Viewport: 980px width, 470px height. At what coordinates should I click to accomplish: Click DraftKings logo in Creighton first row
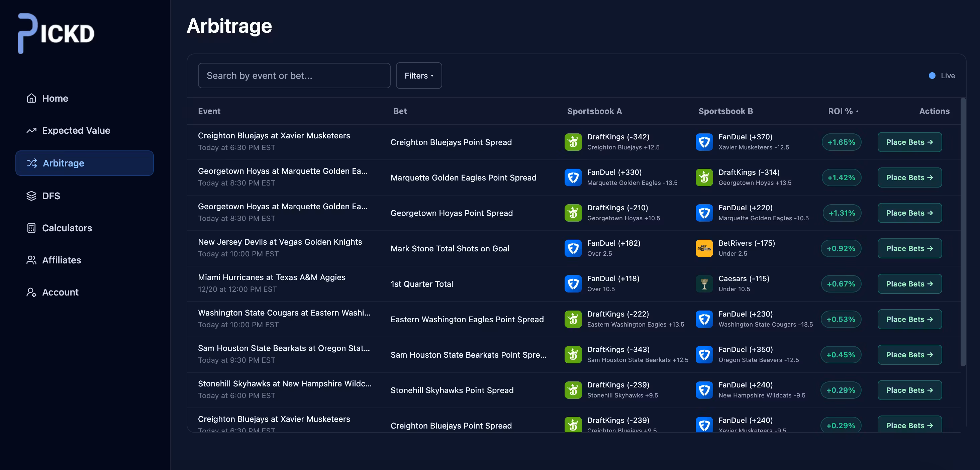click(x=573, y=142)
